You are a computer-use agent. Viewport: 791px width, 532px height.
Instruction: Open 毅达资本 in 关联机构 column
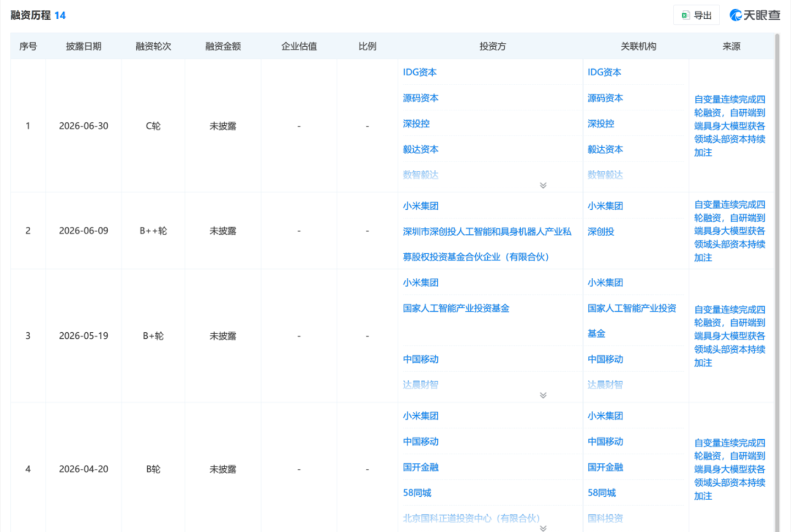pyautogui.click(x=605, y=149)
